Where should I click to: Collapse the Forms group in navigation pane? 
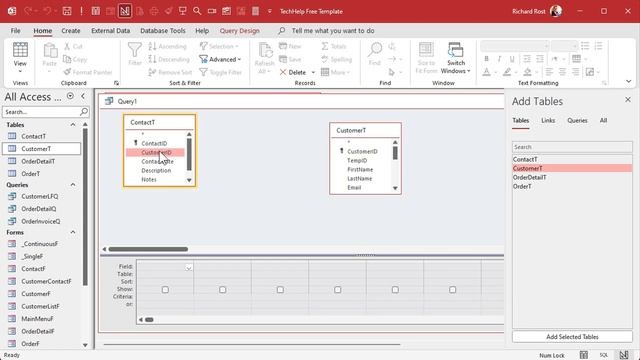click(73, 232)
